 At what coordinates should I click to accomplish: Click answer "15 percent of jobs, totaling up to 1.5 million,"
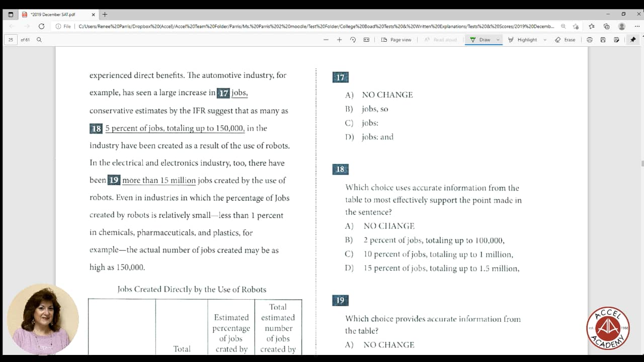(441, 268)
